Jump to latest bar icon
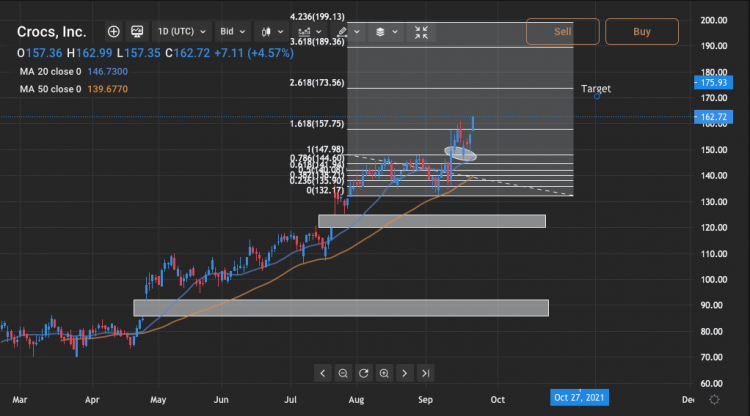This screenshot has width=750, height=416. 425,373
